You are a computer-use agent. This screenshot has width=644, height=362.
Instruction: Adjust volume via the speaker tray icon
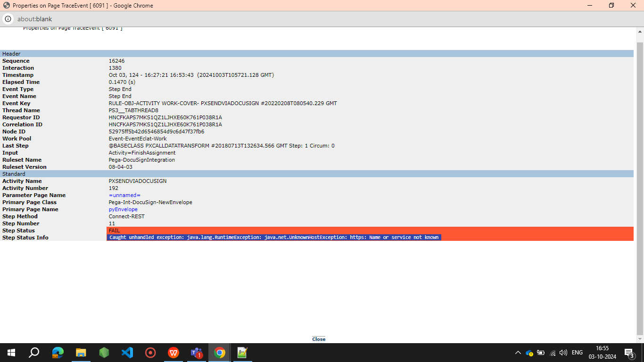[563, 353]
